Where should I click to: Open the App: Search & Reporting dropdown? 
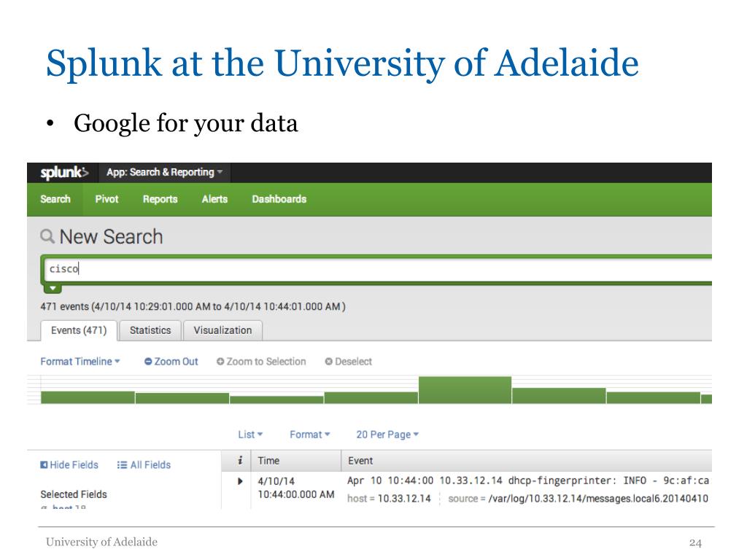pyautogui.click(x=164, y=172)
